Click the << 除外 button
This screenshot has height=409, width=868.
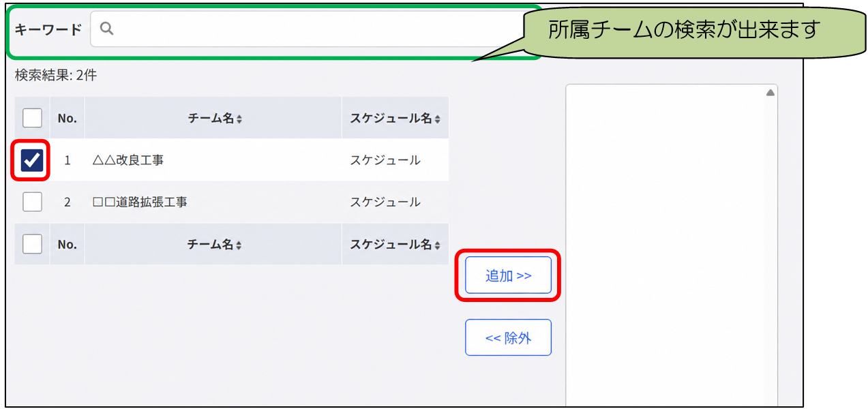tap(508, 337)
